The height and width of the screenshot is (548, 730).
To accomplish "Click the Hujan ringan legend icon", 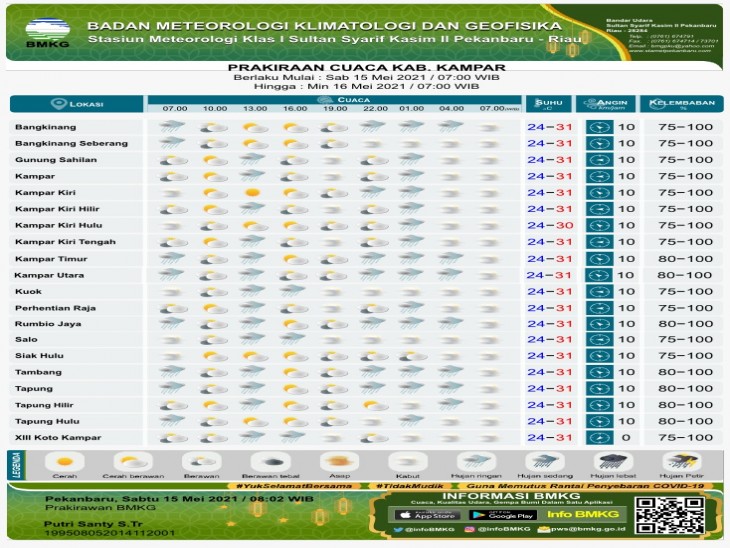I will coord(475,461).
